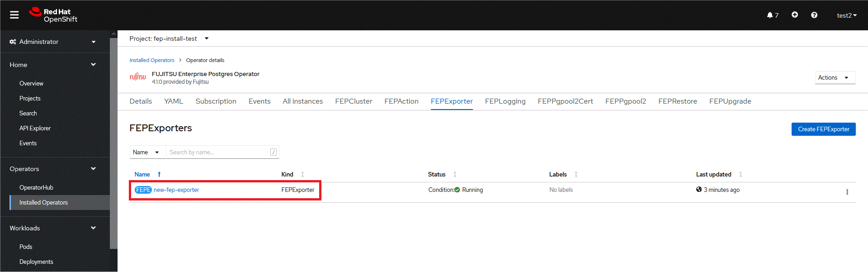The image size is (868, 272).
Task: Open the test2 user dropdown
Action: (847, 15)
